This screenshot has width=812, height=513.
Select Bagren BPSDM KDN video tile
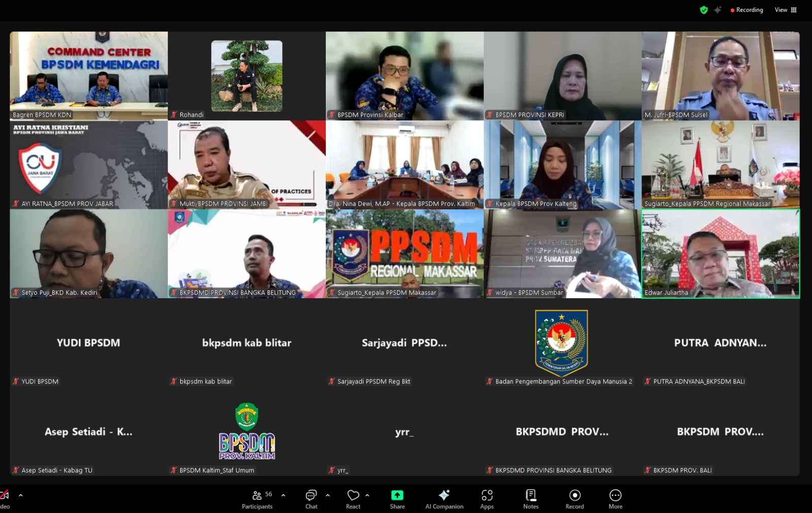89,76
